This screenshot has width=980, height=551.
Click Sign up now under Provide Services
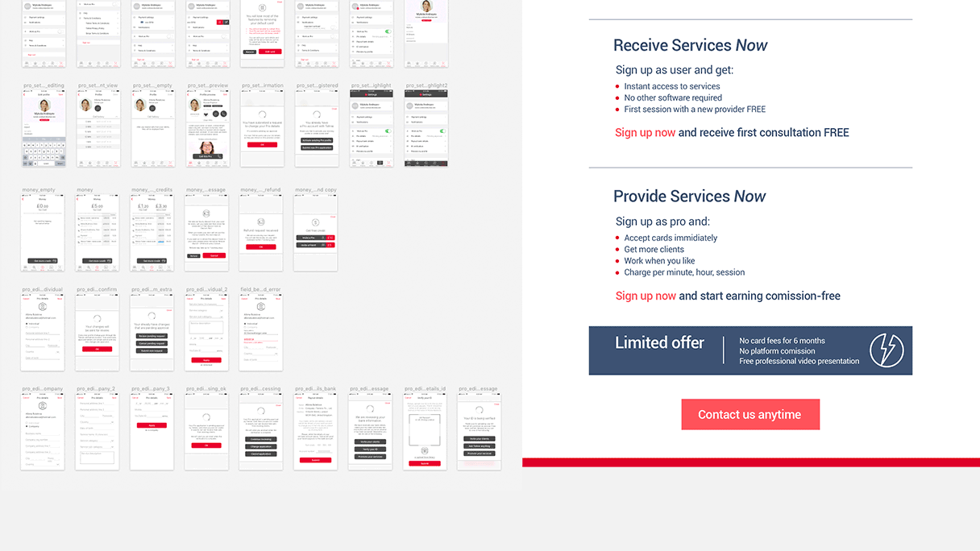646,296
